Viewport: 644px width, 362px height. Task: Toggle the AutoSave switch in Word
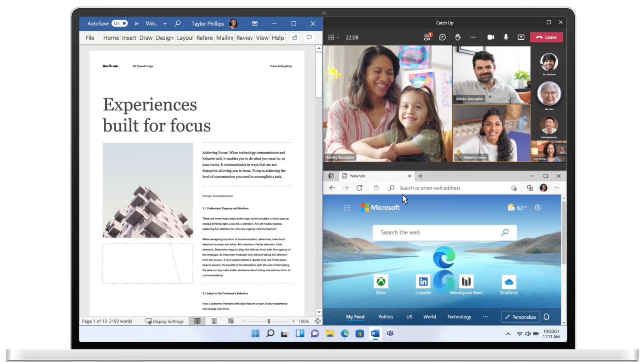point(120,23)
